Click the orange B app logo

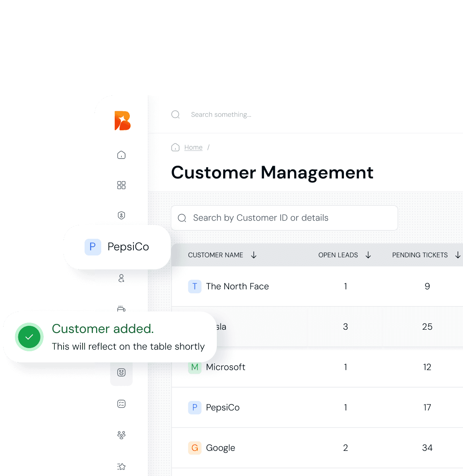[122, 121]
